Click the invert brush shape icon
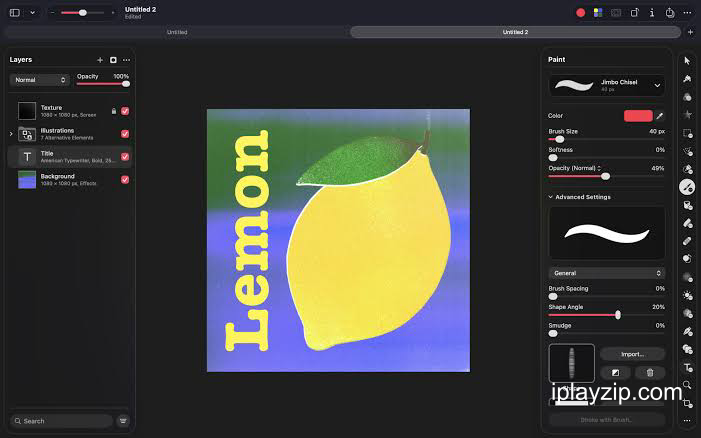Image resolution: width=701 pixels, height=438 pixels. pos(616,372)
